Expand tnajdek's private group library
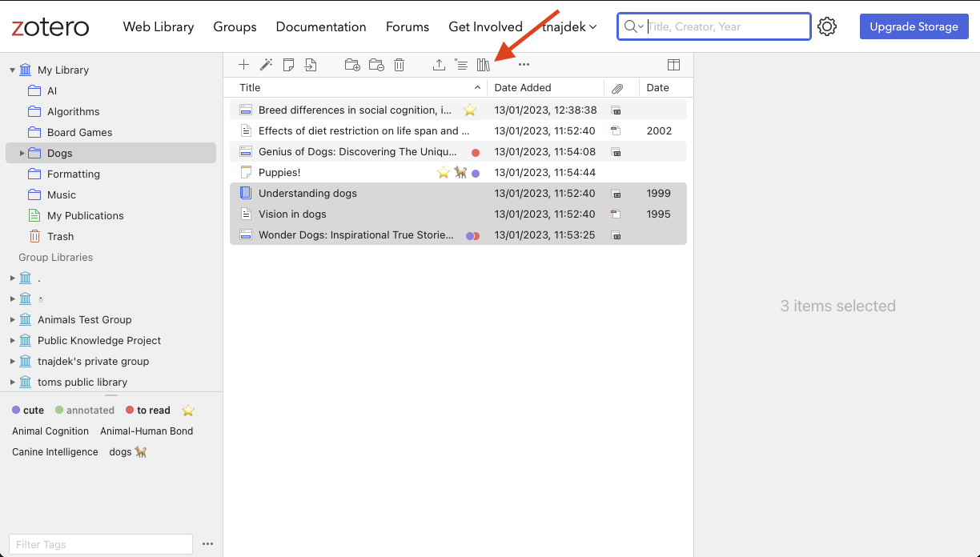980x557 pixels. click(x=12, y=361)
